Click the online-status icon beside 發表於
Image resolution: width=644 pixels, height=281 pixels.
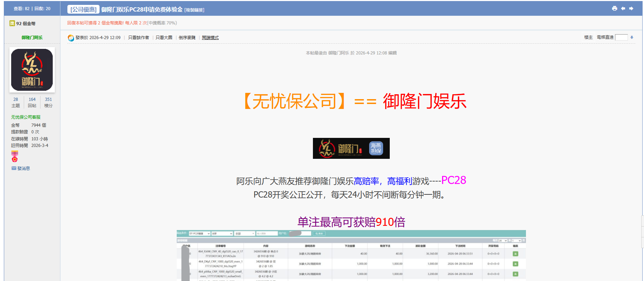[x=71, y=38]
